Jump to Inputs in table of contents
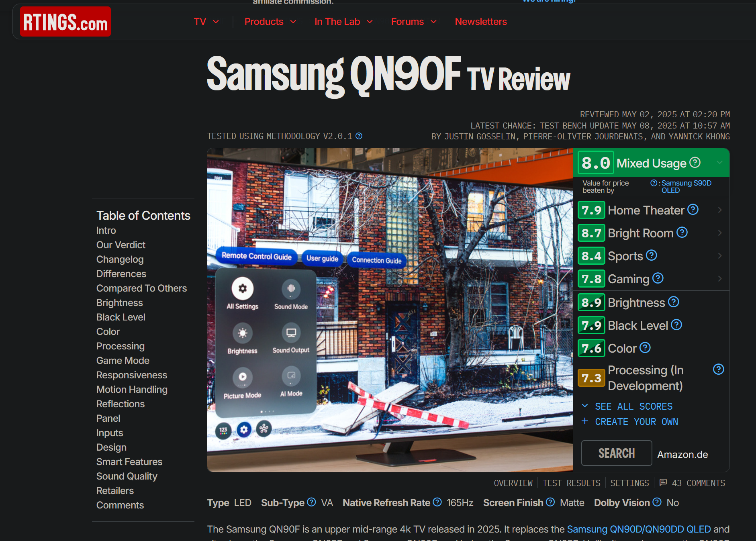The image size is (756, 541). (x=110, y=433)
